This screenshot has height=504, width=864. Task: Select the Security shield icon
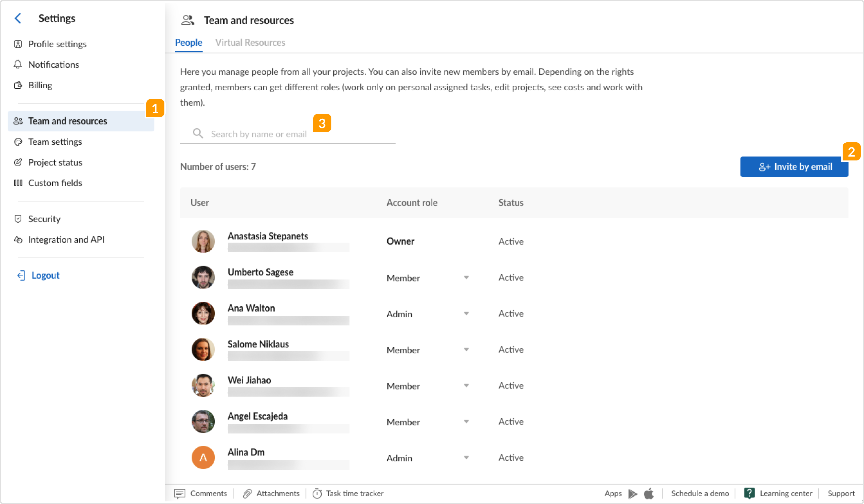point(18,219)
